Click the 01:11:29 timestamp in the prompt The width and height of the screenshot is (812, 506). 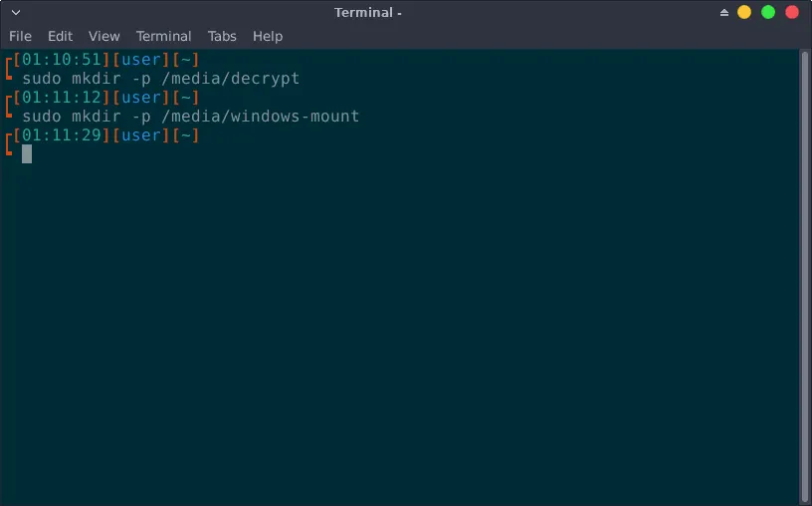(62, 135)
